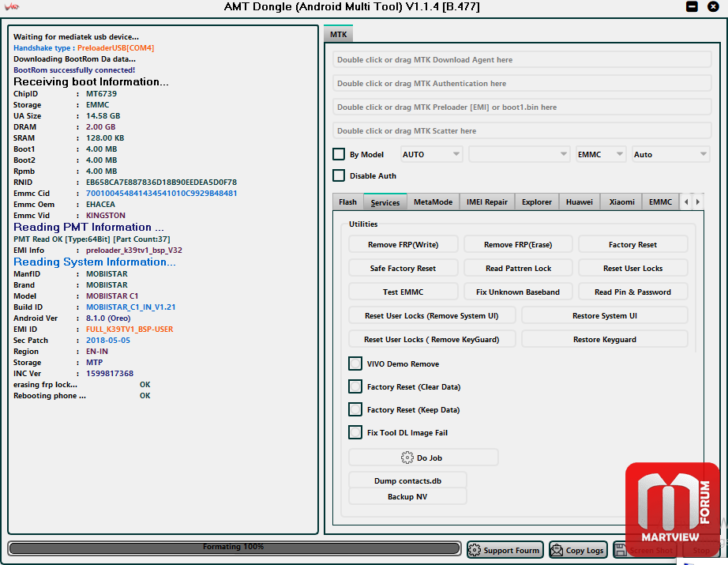Select the MTK main tab
This screenshot has width=728, height=565.
(339, 35)
